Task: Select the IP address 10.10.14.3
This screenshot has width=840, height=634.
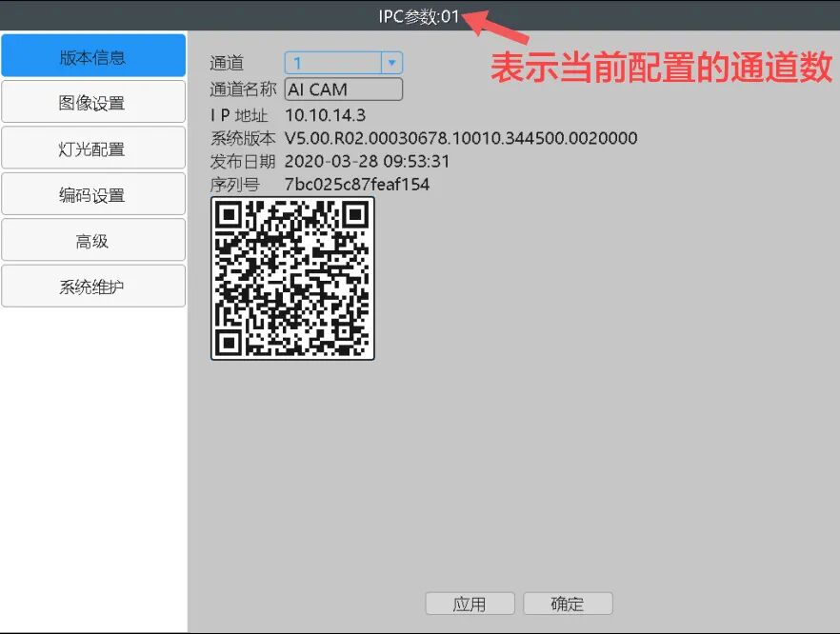Action: (325, 115)
